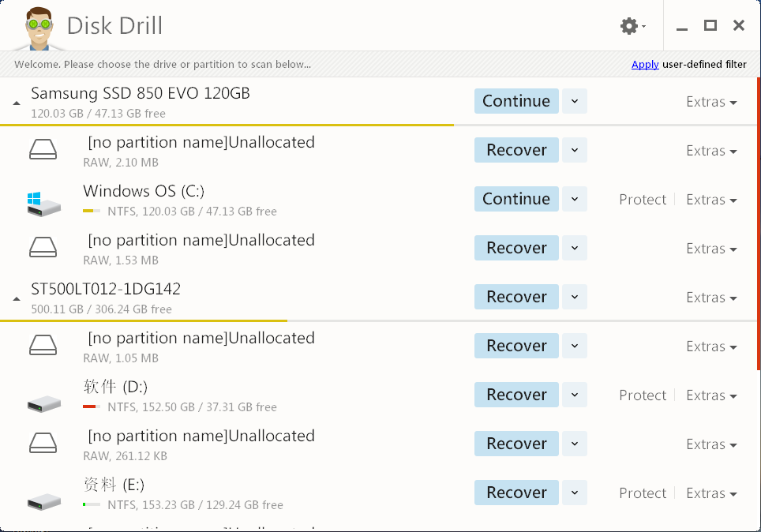Click "500.11 GB / 306.24 GB free" text

[101, 309]
